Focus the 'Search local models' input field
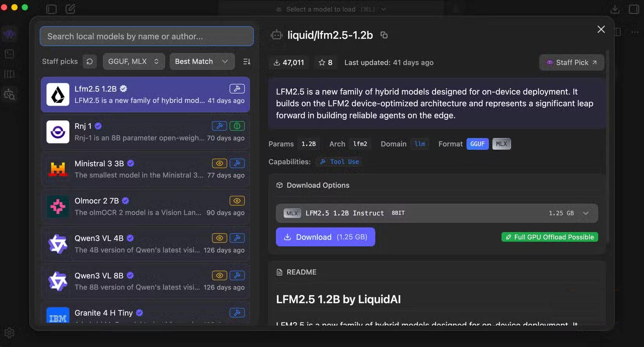Image resolution: width=644 pixels, height=347 pixels. tap(147, 36)
